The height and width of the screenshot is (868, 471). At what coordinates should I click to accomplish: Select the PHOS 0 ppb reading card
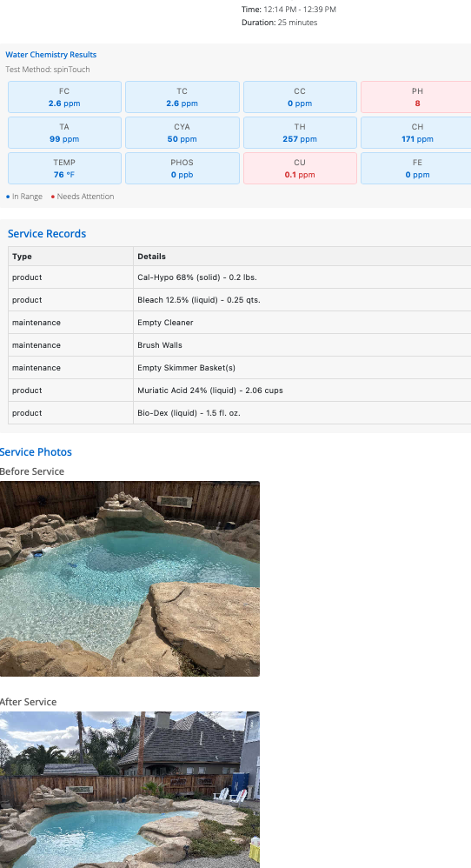pyautogui.click(x=182, y=168)
